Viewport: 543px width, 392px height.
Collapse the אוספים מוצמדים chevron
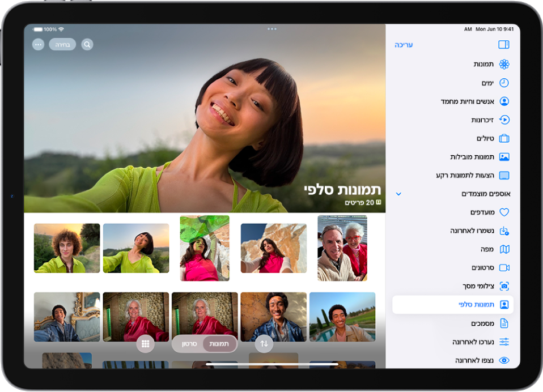[398, 194]
